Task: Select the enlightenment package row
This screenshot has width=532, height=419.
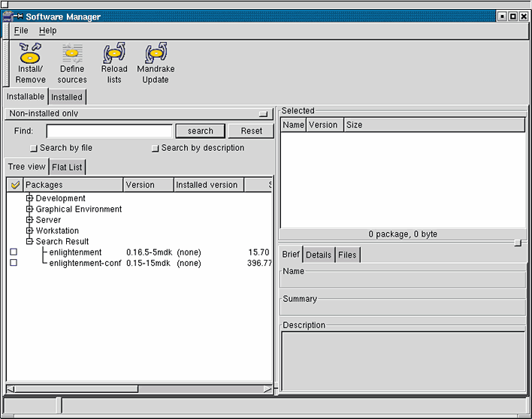Action: [139, 252]
